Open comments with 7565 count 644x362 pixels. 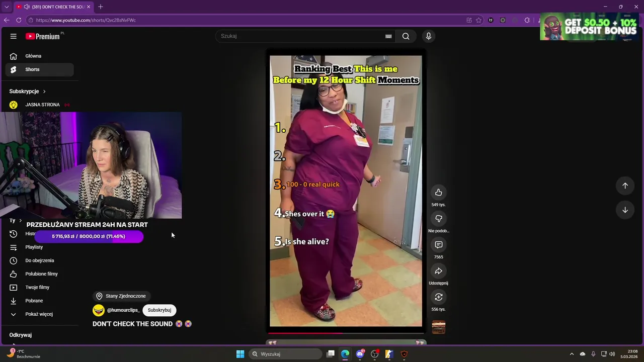coord(439,245)
